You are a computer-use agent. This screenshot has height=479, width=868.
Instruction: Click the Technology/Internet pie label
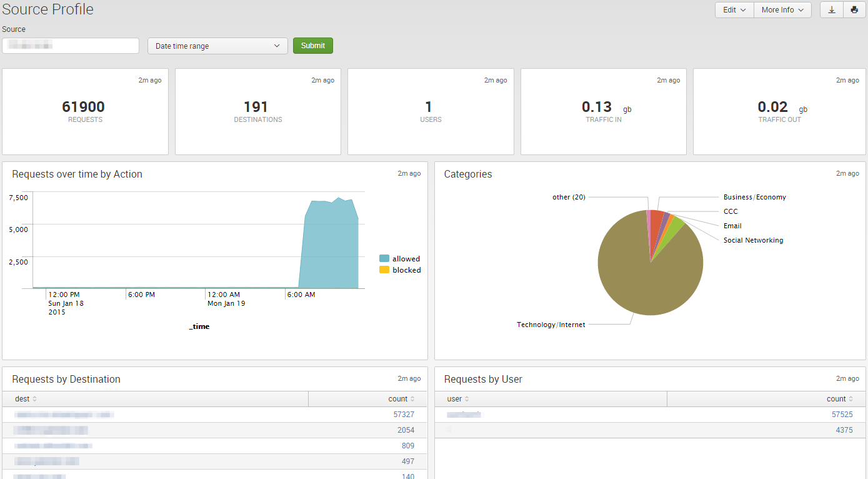click(551, 325)
